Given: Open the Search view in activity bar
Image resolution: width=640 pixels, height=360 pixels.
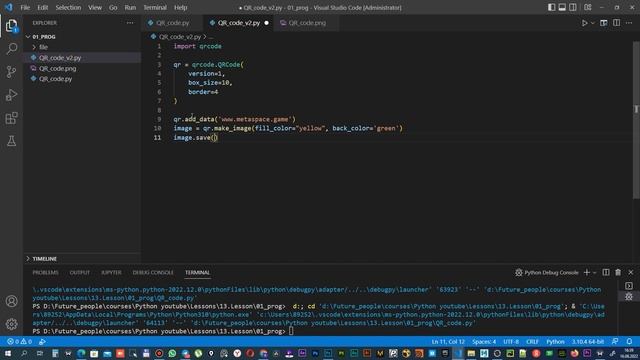Looking at the screenshot, I should (11, 49).
